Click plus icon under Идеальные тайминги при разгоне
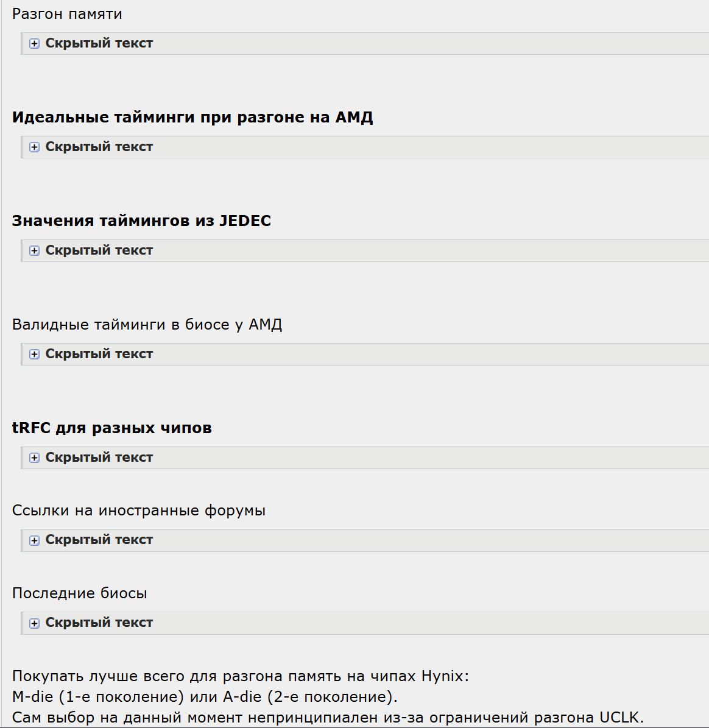This screenshot has width=709, height=728. (x=35, y=147)
